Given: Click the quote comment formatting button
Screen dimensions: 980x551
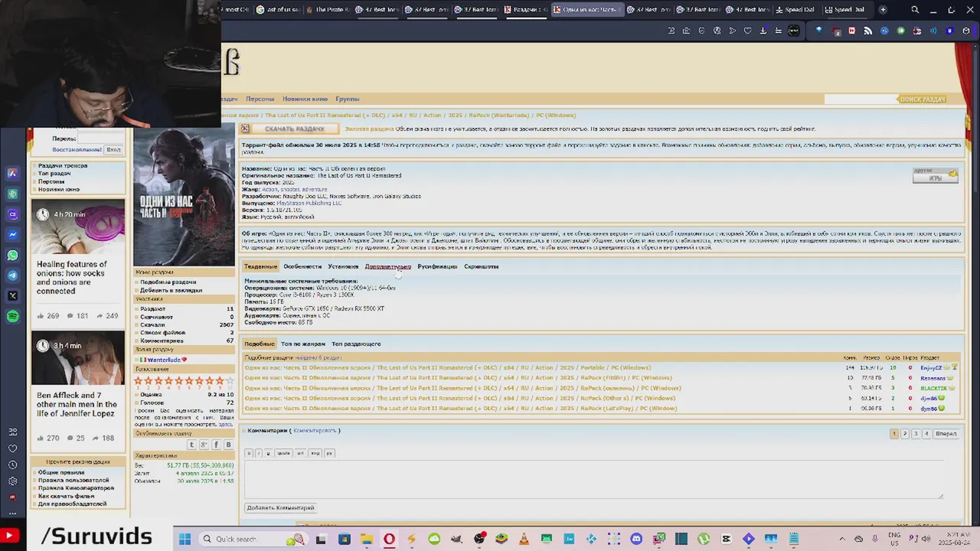Looking at the screenshot, I should [x=283, y=453].
